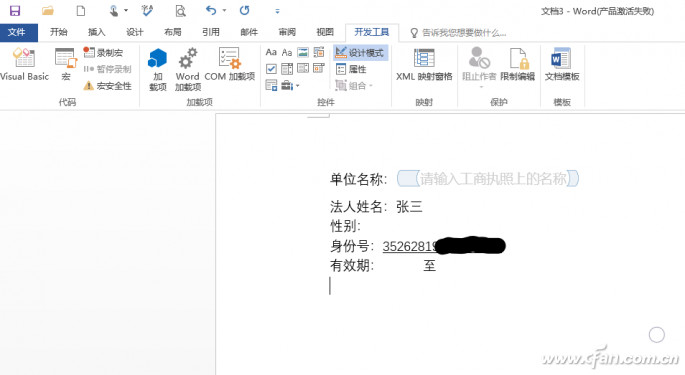Open control 属性 properties
The width and height of the screenshot is (685, 375).
pyautogui.click(x=352, y=69)
